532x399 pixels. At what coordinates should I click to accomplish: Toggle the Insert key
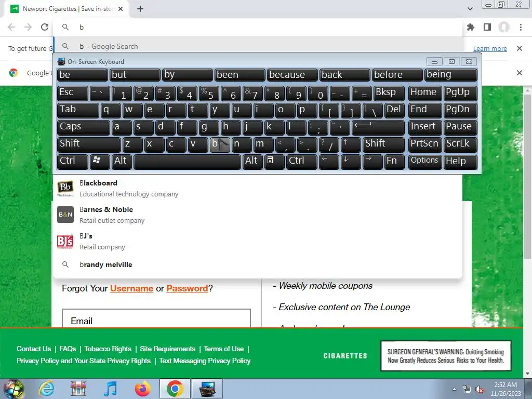tap(425, 127)
